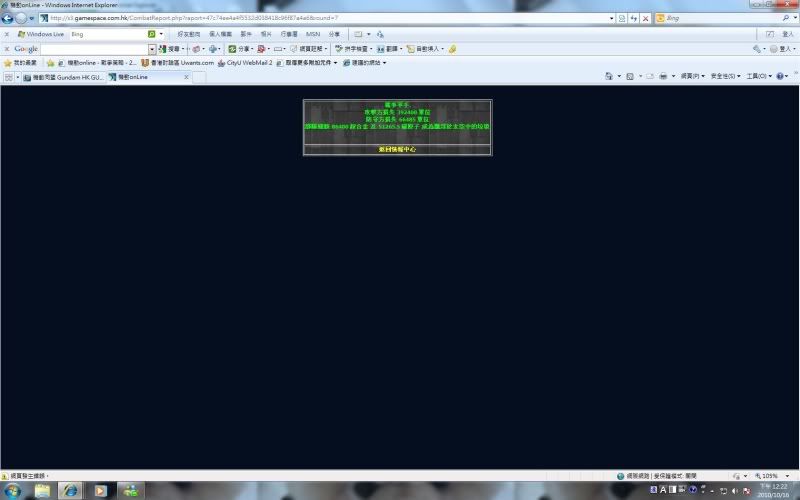
Task: Expand the address bar history dropdown
Action: (610, 18)
